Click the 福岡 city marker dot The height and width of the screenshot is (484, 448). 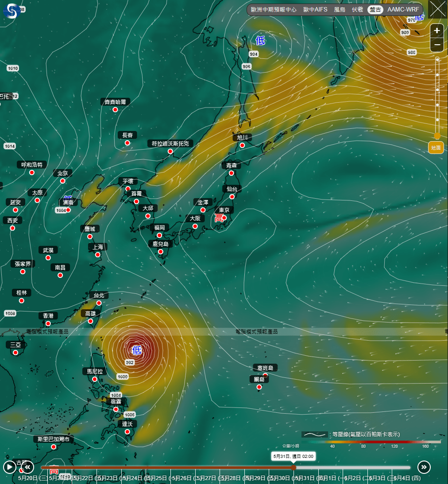[159, 235]
